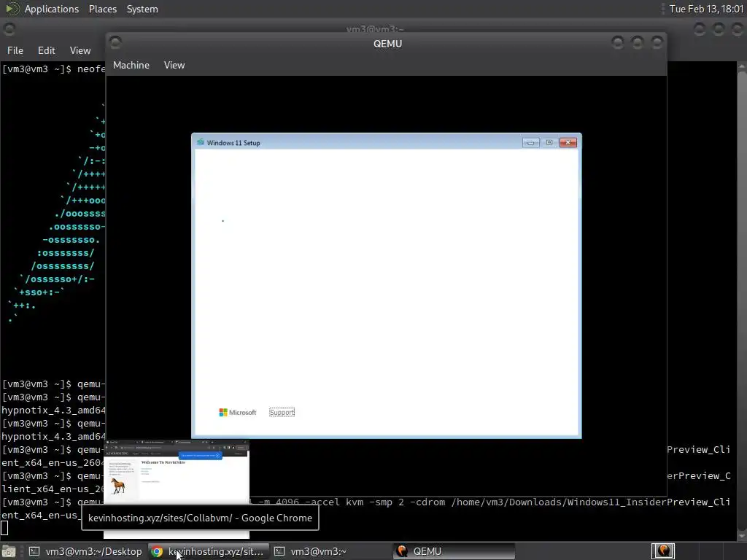Click the terminal icon of vm3@vm3:~ entry
The image size is (747, 560).
[279, 551]
